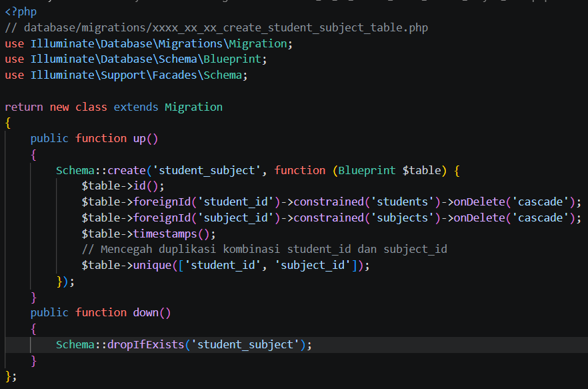Click the $table->unique(['student_id', 'subject_id']) line
The width and height of the screenshot is (588, 389).
pos(225,266)
